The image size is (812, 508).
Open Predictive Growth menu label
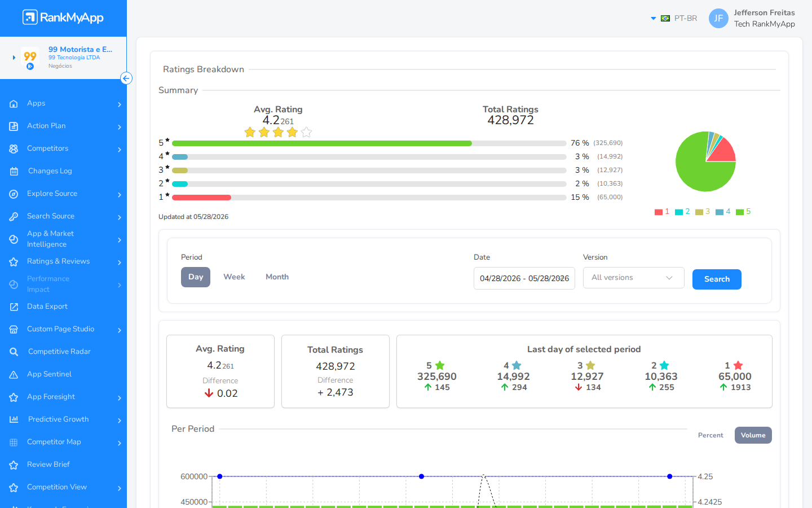coord(59,419)
